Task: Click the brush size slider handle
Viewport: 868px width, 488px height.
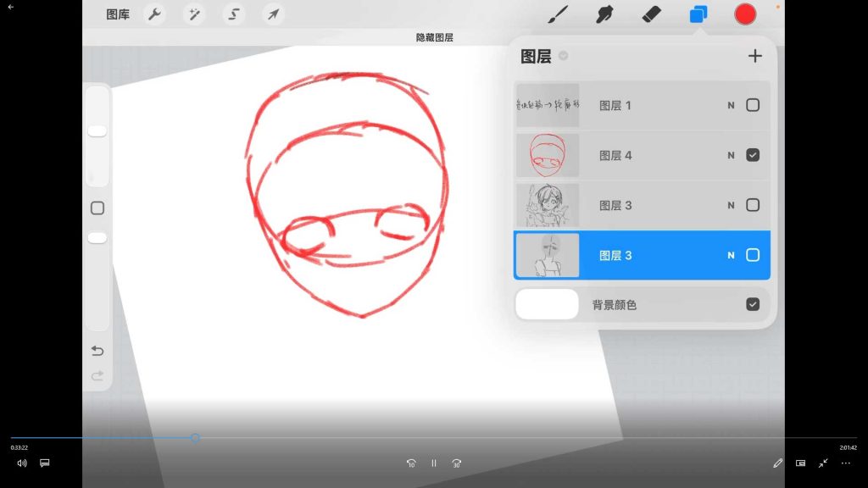Action: pyautogui.click(x=97, y=131)
